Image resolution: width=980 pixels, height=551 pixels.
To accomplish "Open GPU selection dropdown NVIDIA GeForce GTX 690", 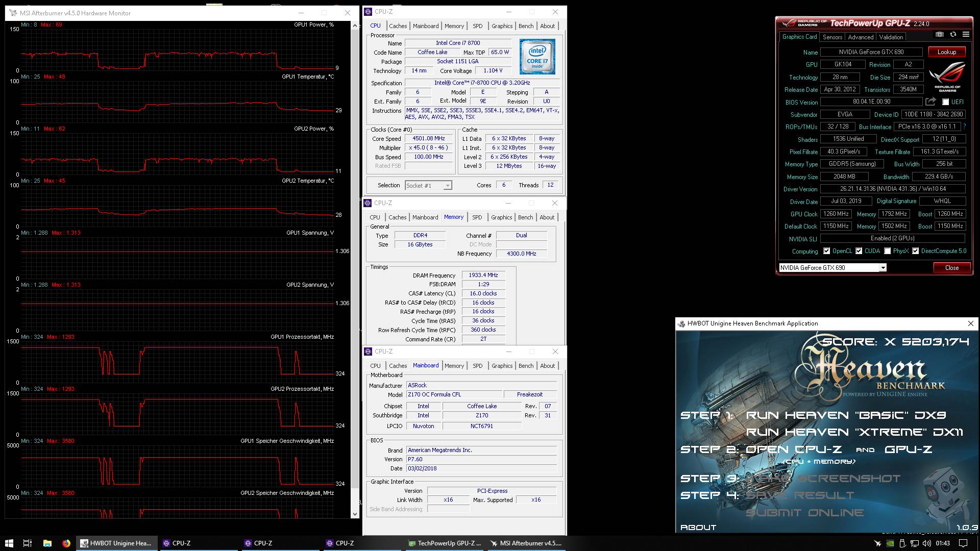I will coord(883,268).
